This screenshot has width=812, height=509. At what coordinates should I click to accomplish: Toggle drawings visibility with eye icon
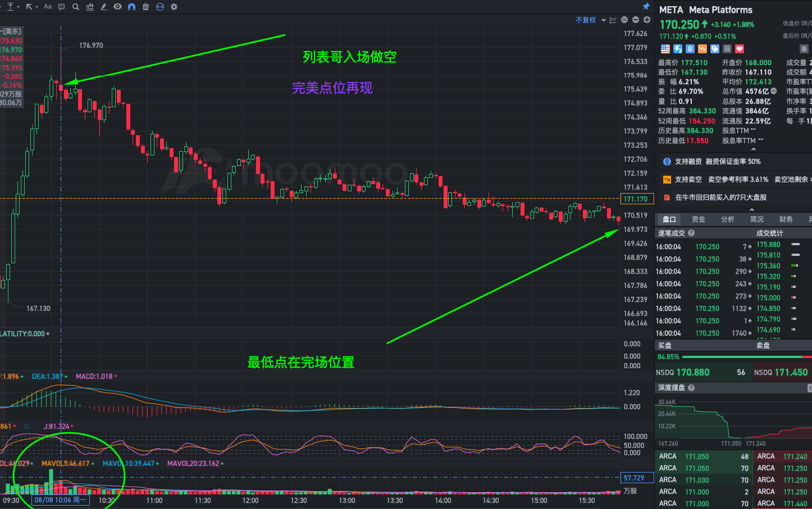117,7
